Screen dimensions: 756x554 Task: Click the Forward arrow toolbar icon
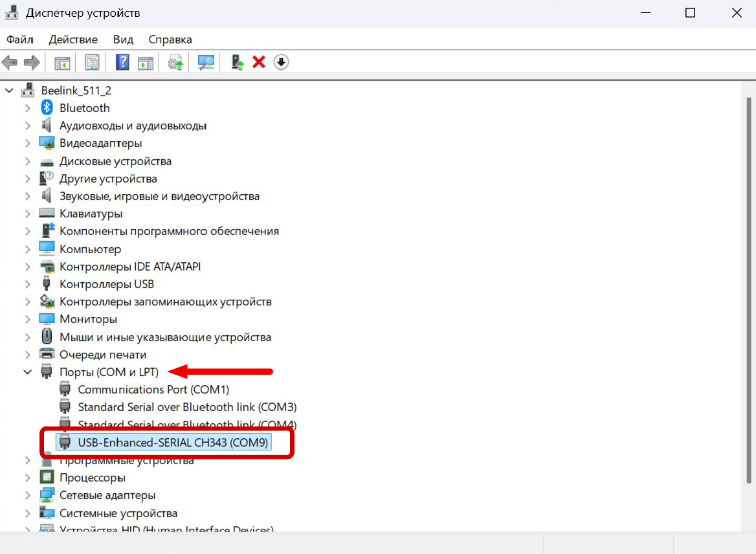point(32,62)
